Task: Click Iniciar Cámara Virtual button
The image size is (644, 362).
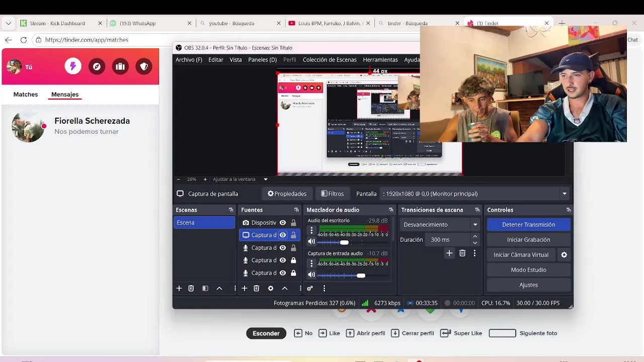Action: (521, 255)
